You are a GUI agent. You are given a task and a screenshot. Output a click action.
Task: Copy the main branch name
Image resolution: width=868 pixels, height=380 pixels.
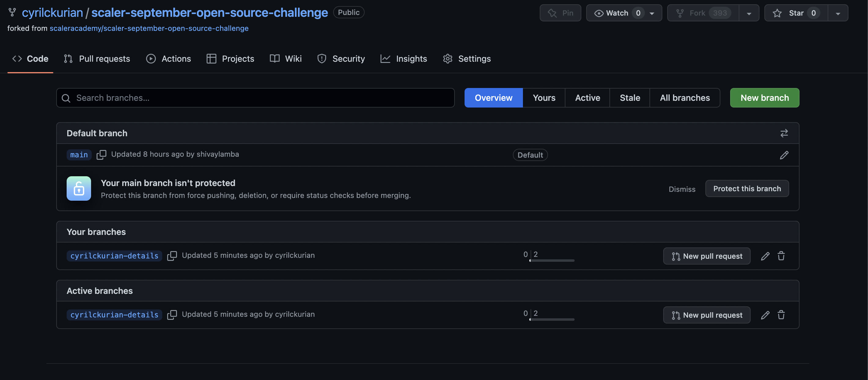pos(101,155)
